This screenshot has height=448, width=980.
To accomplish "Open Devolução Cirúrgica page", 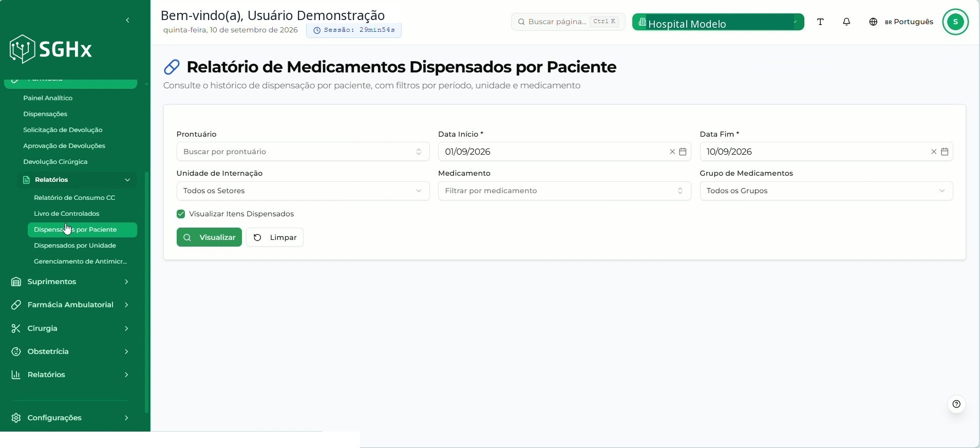I will [x=55, y=162].
